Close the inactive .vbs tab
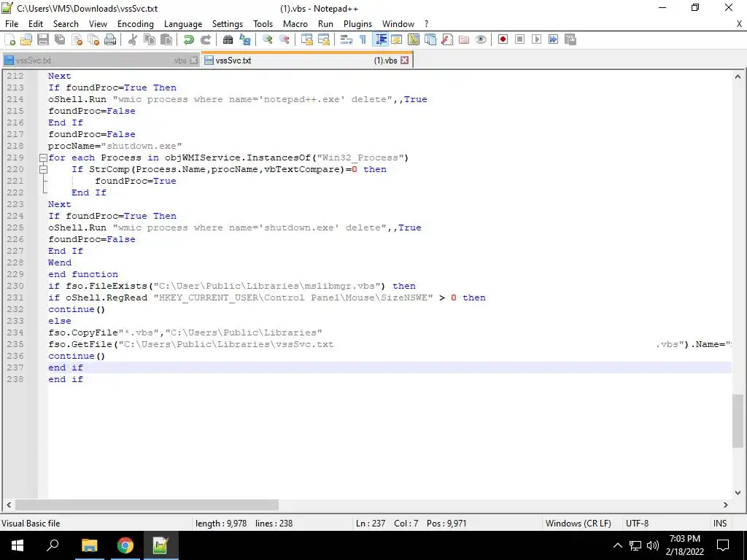Image resolution: width=747 pixels, height=560 pixels. (x=193, y=61)
